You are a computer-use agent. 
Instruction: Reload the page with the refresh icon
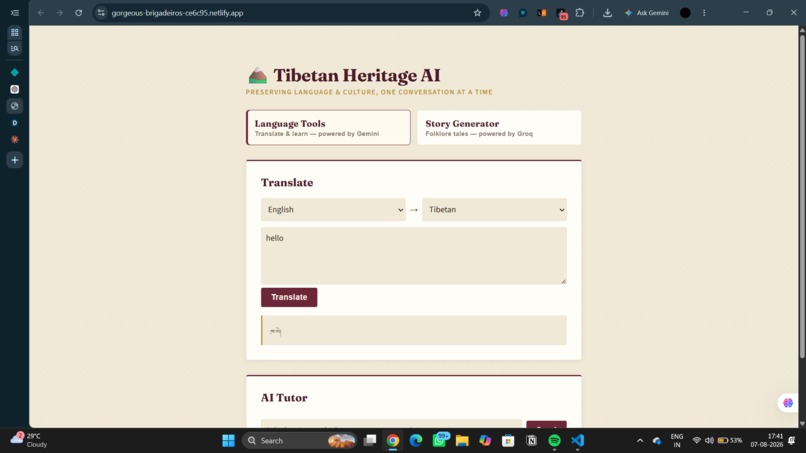pos(79,13)
